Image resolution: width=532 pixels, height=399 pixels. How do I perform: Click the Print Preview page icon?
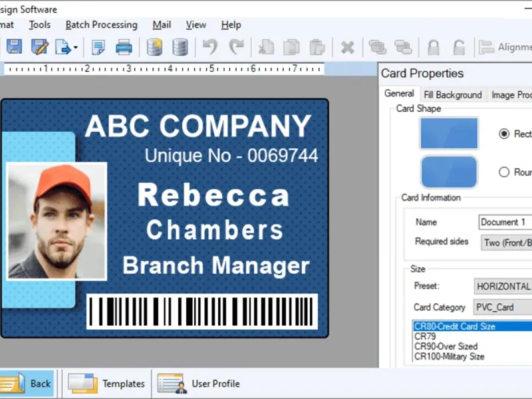point(98,47)
